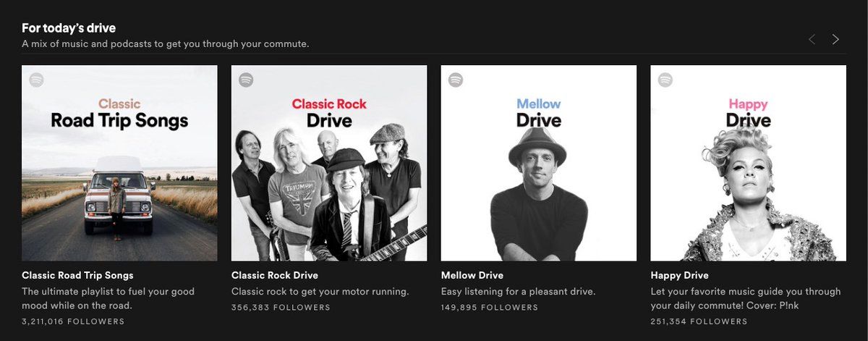Open the Classic Road Trip Songs title link
Screen dimensions: 868x341
coord(77,275)
